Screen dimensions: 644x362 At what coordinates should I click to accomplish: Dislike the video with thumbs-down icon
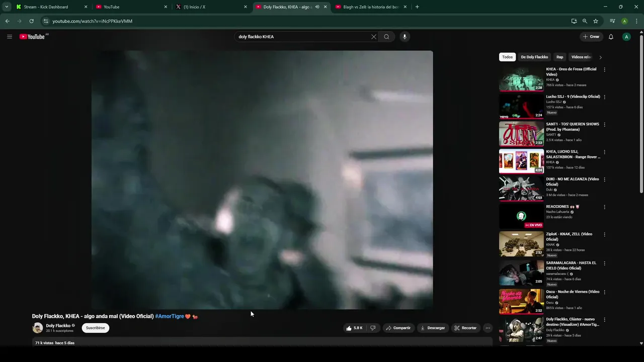pyautogui.click(x=373, y=328)
